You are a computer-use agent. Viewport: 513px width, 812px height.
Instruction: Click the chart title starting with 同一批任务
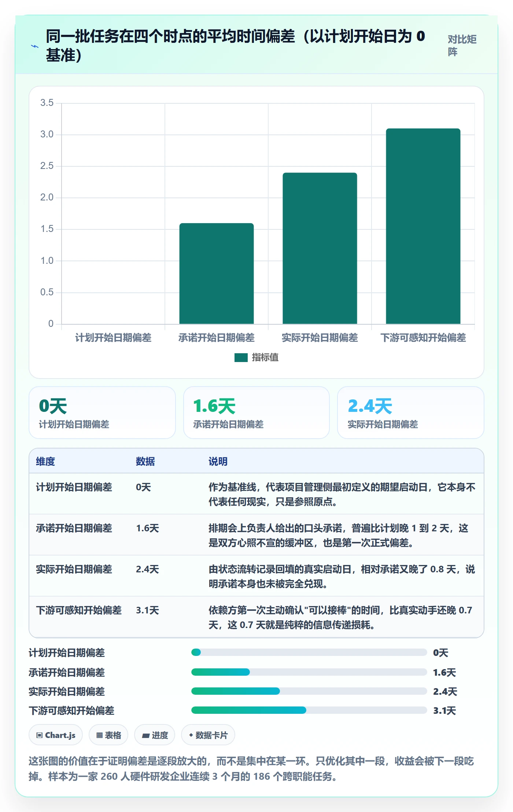point(235,46)
